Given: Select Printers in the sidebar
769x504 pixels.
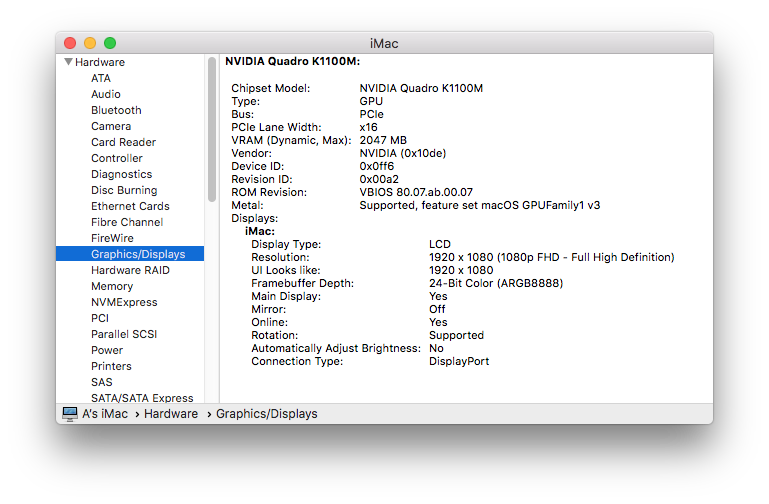Looking at the screenshot, I should tap(111, 366).
